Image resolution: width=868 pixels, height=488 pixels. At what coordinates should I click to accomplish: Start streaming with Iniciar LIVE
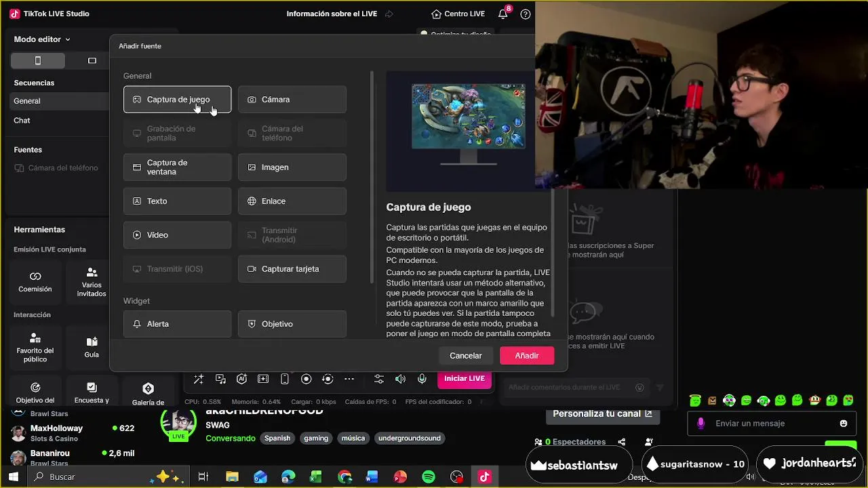pos(465,379)
